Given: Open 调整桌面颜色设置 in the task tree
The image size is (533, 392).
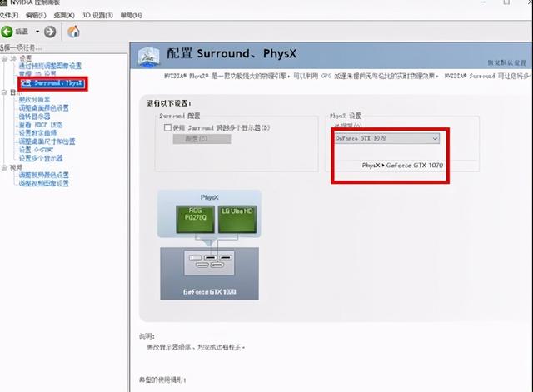Looking at the screenshot, I should click(x=43, y=107).
